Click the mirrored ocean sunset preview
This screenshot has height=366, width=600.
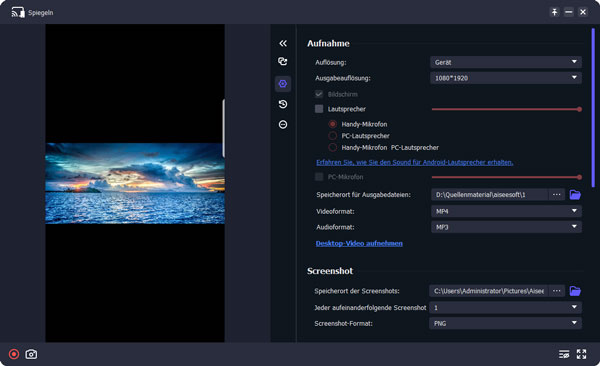pos(135,183)
